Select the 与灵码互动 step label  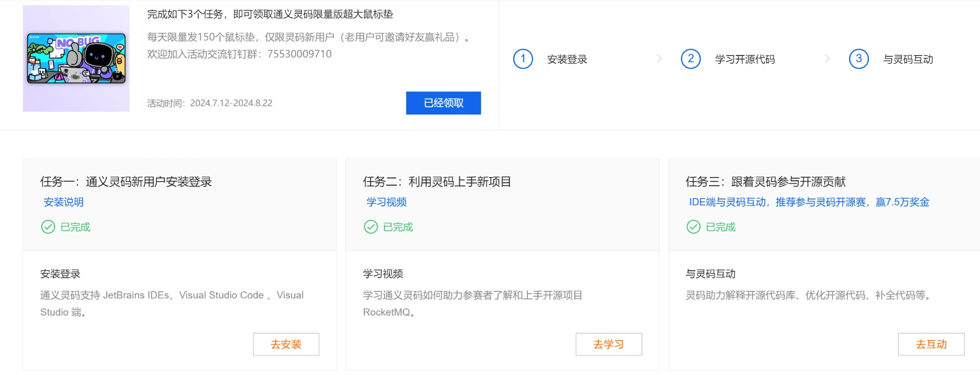pyautogui.click(x=908, y=59)
